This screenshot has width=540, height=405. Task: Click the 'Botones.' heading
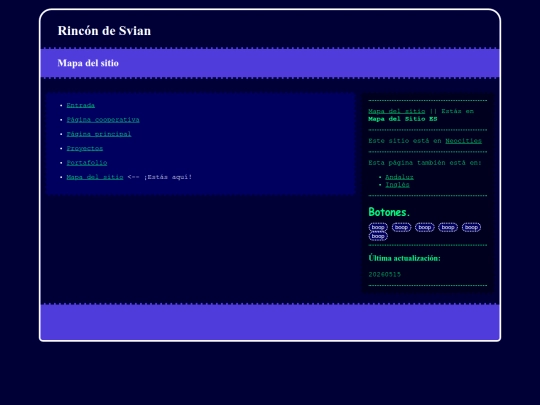coord(389,212)
